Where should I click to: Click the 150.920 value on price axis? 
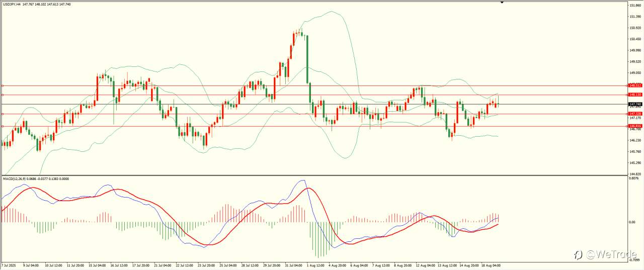pos(635,28)
